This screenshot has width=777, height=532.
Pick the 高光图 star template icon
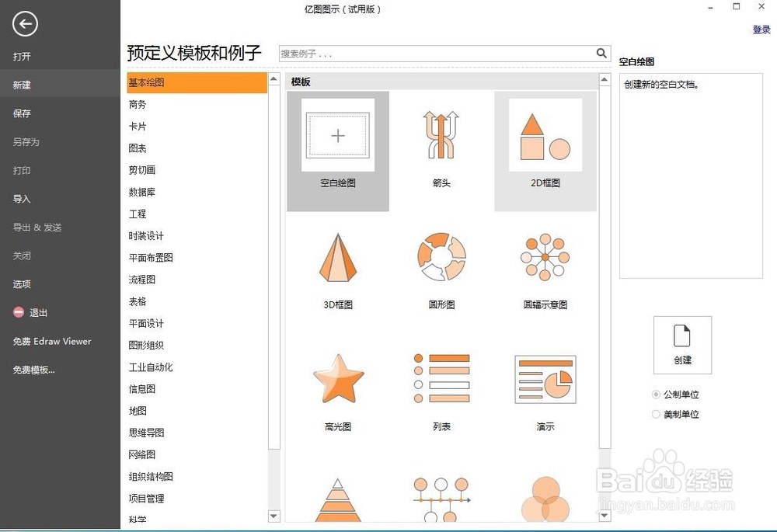(x=338, y=378)
